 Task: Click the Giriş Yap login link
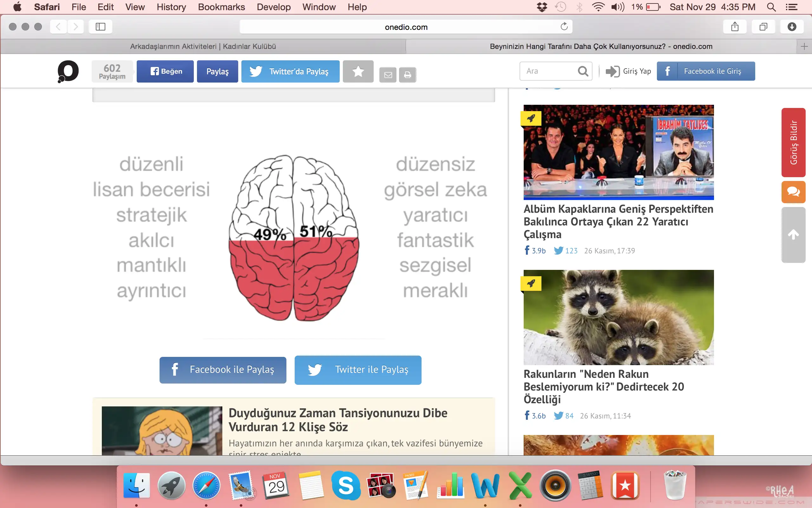(628, 71)
